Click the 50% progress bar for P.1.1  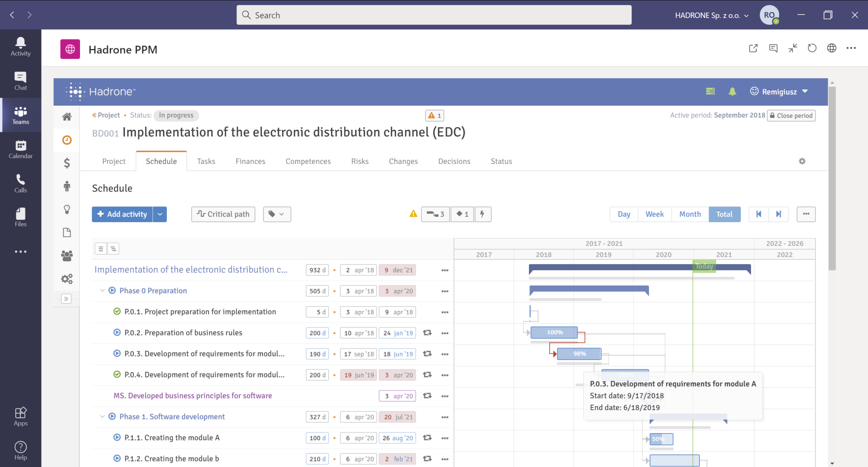661,439
